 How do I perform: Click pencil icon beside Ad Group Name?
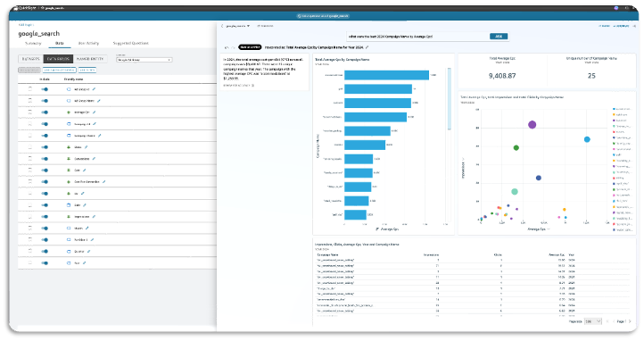[99, 101]
